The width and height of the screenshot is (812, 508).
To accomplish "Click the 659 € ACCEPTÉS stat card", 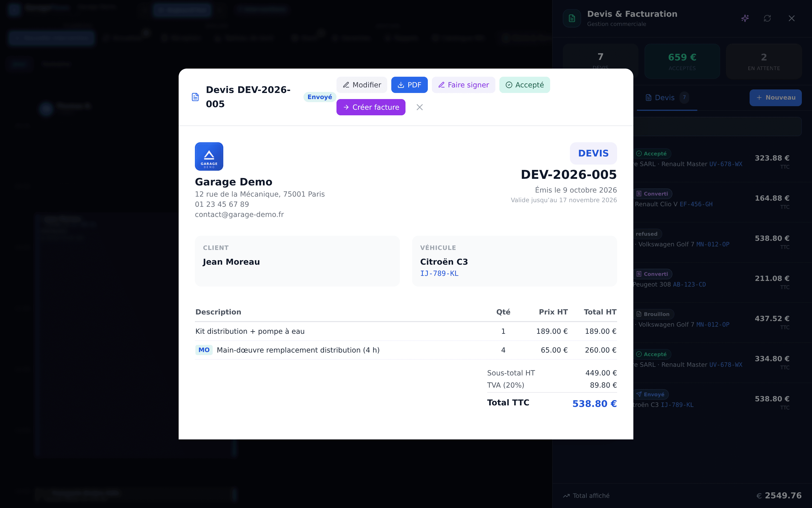I will (682, 61).
